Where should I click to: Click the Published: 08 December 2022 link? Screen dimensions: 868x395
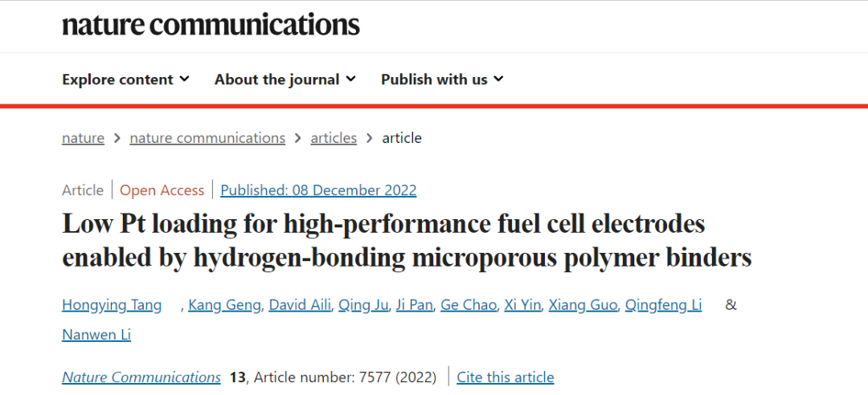tap(318, 190)
